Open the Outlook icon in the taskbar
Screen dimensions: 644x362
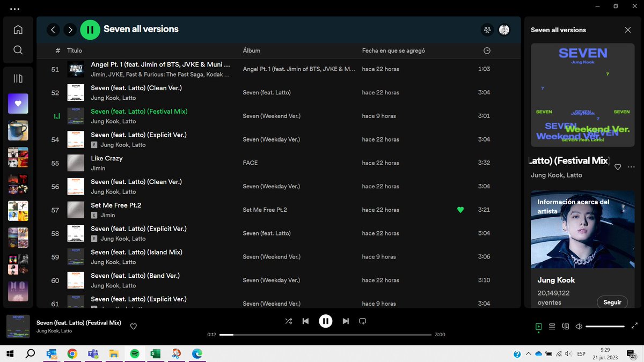[52, 354]
